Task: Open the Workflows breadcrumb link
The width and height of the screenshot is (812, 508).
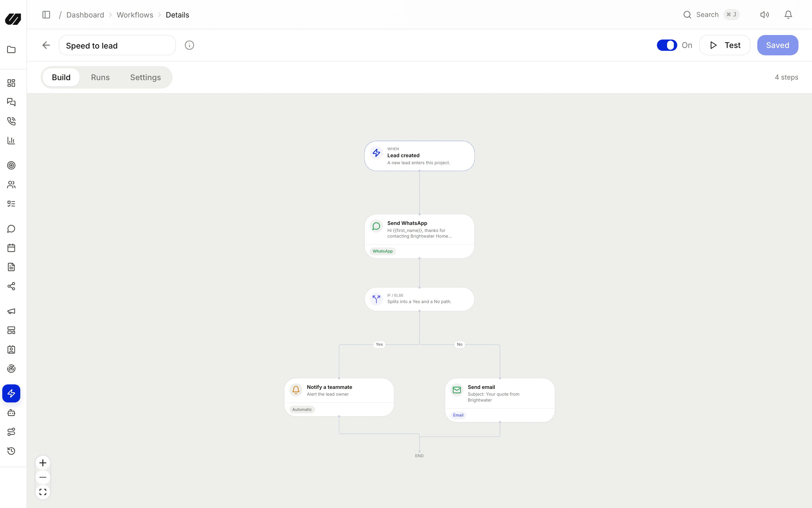Action: (x=135, y=15)
